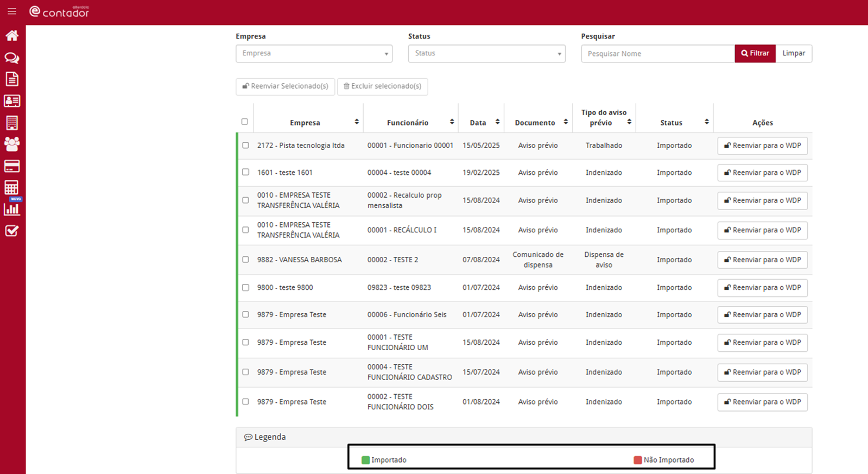The height and width of the screenshot is (474, 868).
Task: Toggle the select-all checkbox in table header
Action: point(244,122)
